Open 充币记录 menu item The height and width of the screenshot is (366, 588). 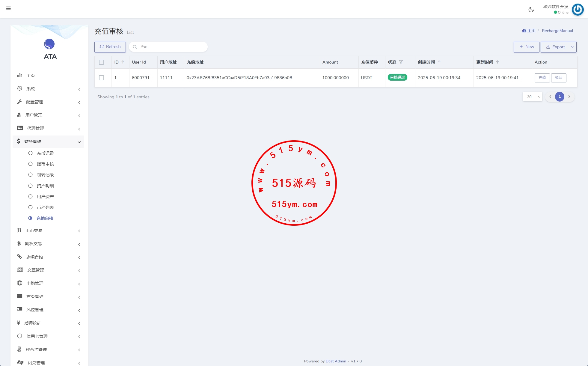[45, 153]
